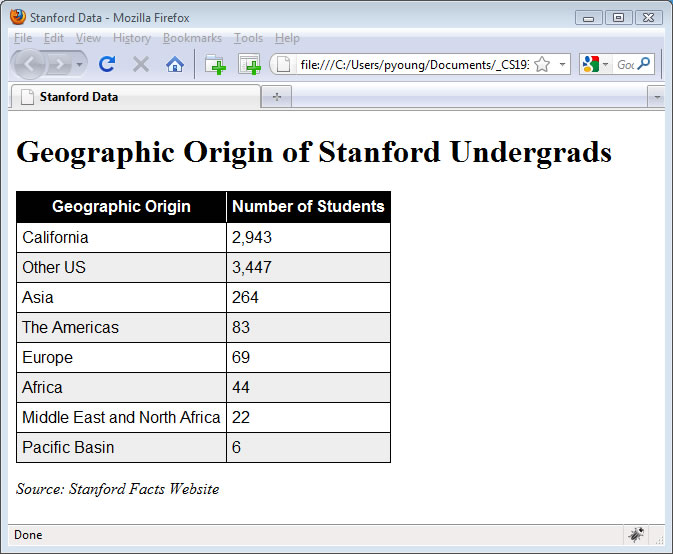Select the Stanford Data tab
The width and height of the screenshot is (673, 554).
[135, 97]
